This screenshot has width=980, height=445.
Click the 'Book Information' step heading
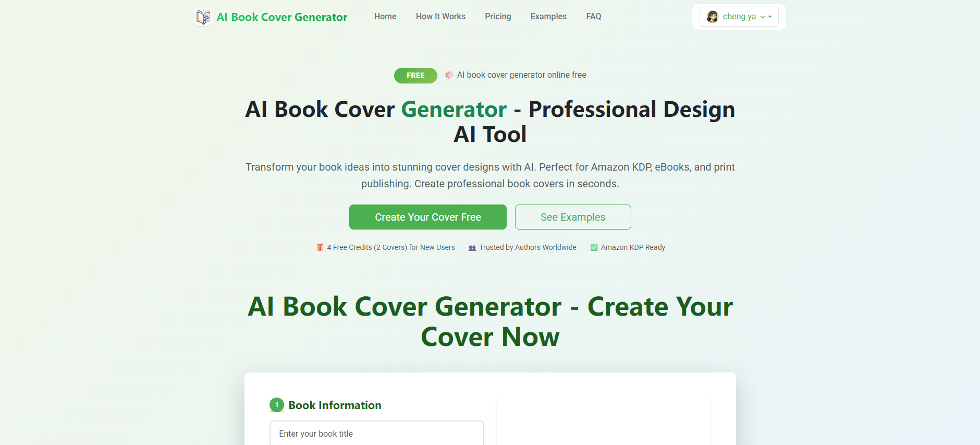tap(335, 405)
